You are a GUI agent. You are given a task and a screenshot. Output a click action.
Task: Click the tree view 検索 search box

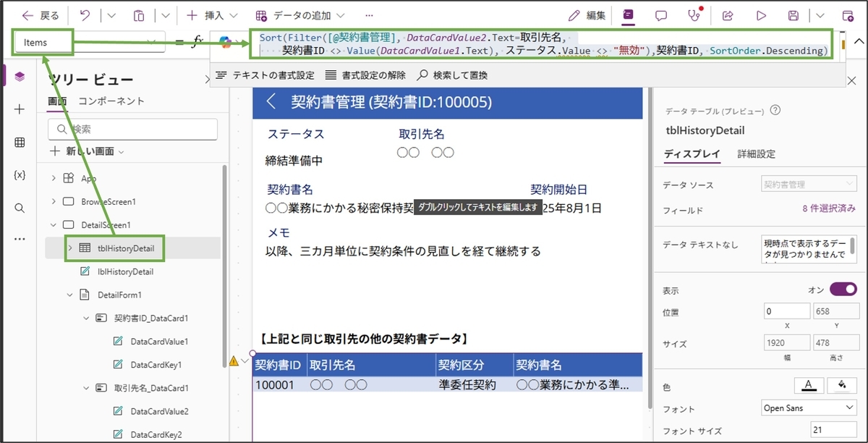pos(133,129)
